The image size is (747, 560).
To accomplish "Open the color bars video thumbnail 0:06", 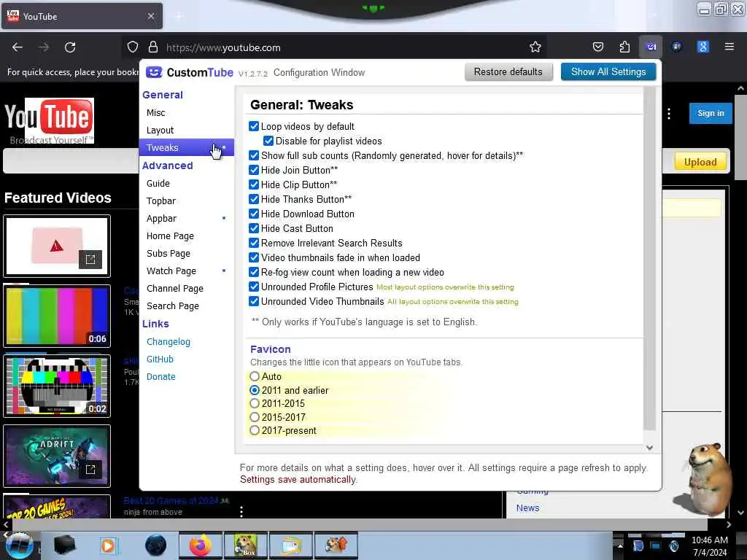I will (x=57, y=316).
